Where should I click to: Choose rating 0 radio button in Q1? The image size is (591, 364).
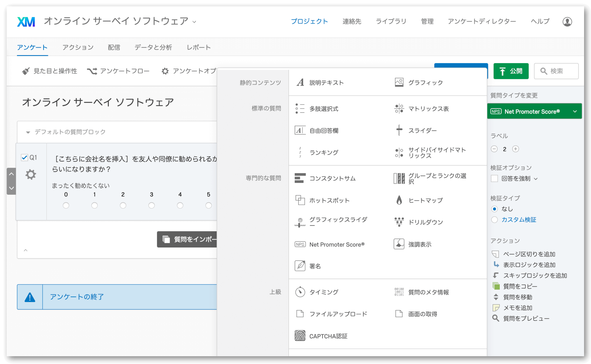[66, 205]
